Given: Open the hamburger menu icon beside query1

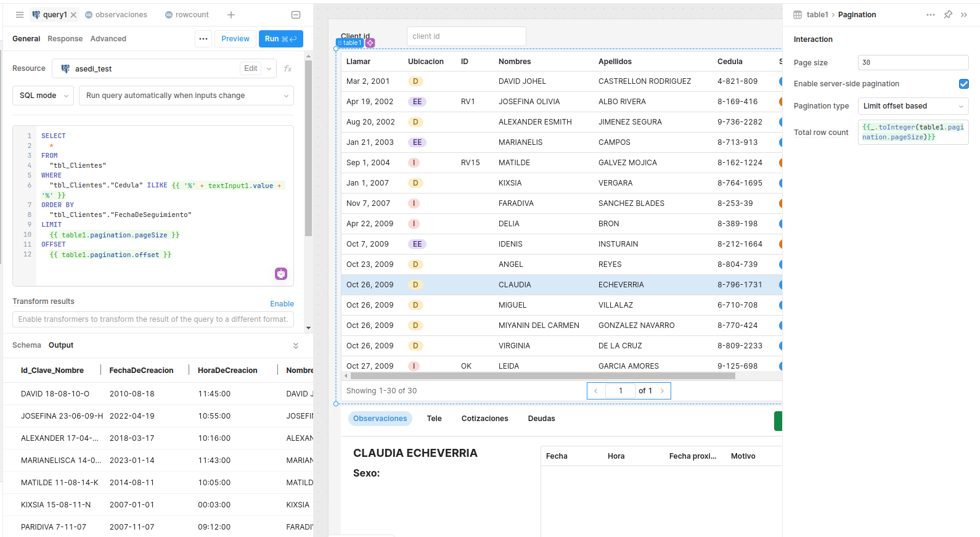Looking at the screenshot, I should 20,15.
